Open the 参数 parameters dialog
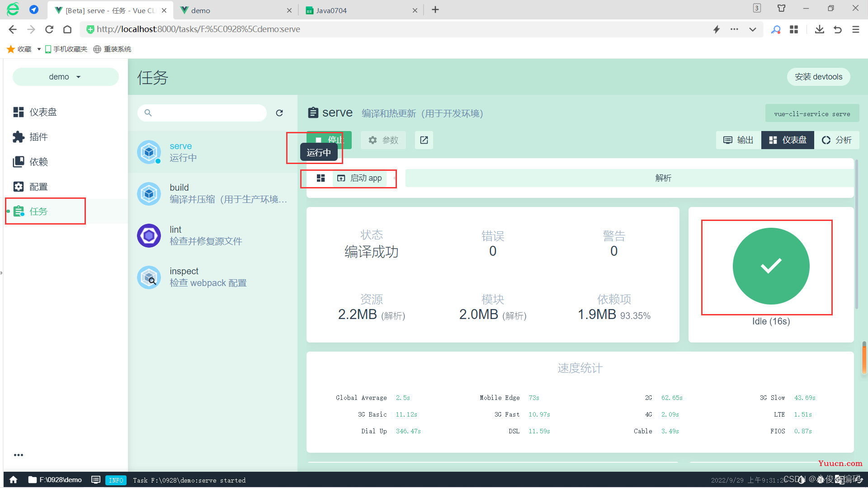The image size is (868, 488). [x=383, y=140]
